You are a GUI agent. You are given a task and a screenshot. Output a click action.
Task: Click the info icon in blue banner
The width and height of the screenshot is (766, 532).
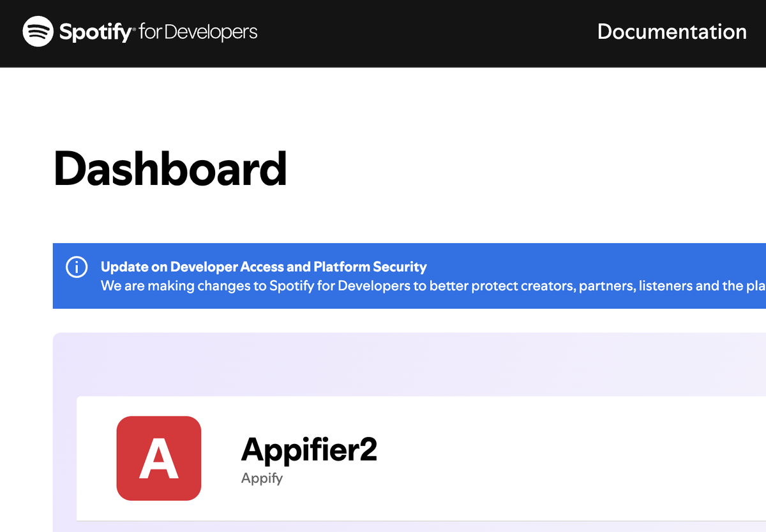[x=77, y=267]
